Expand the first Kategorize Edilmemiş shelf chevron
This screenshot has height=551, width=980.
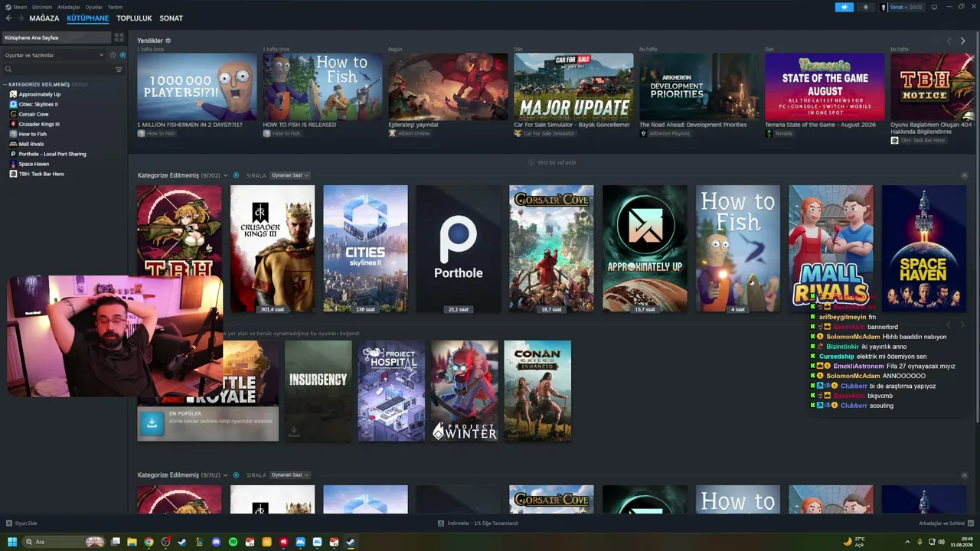point(226,175)
